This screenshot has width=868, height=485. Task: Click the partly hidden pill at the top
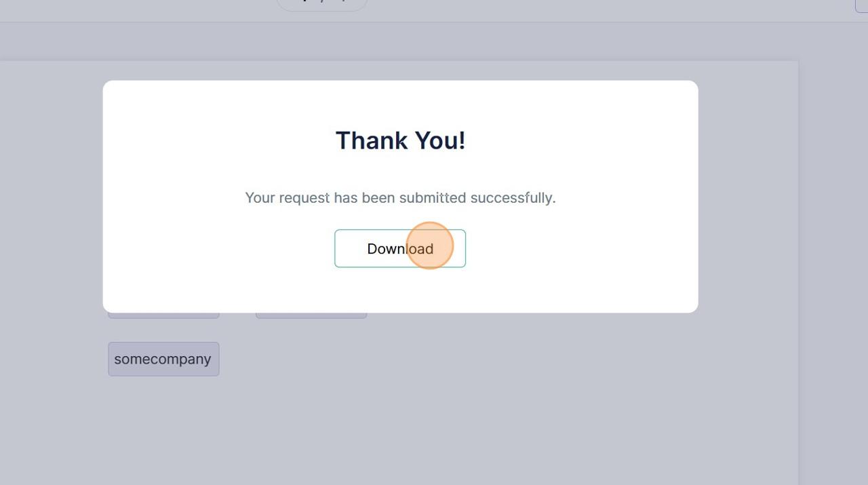(x=322, y=5)
